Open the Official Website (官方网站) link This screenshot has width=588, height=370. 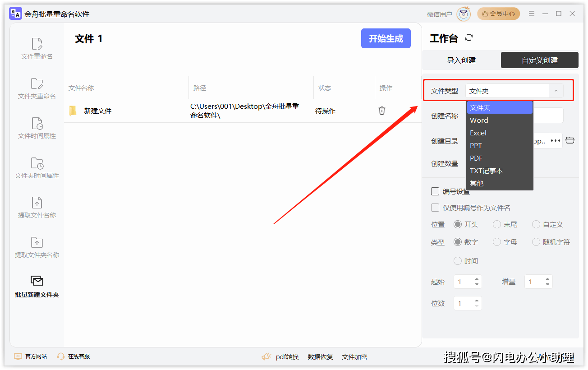(30, 356)
